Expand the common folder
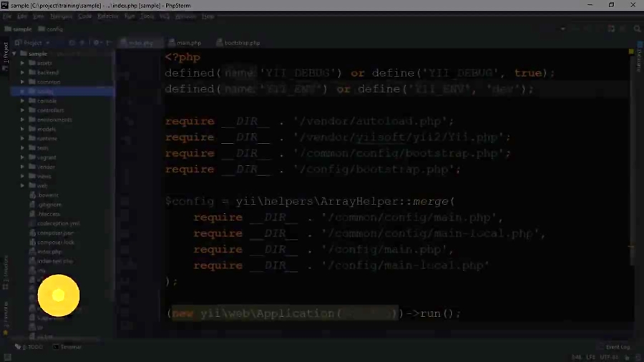 pos(23,82)
